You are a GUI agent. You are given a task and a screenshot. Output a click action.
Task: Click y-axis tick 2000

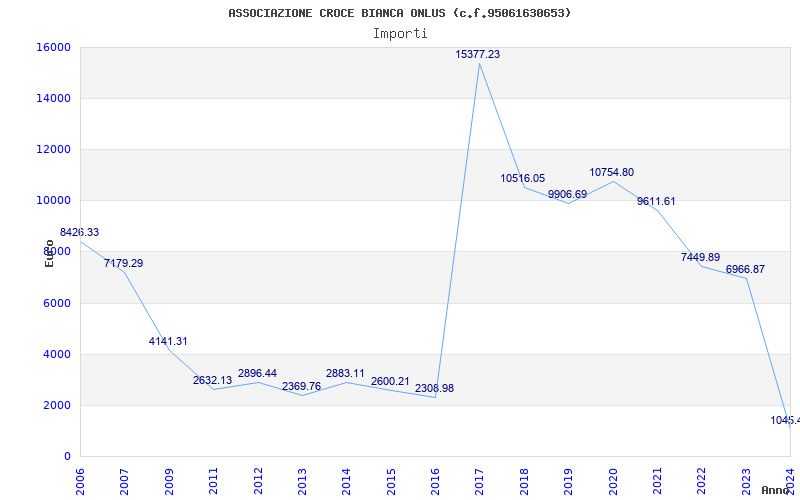56,406
